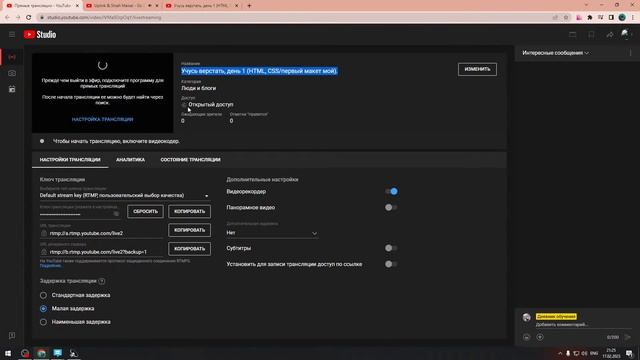
Task: Toggle access by link for stream recording
Action: (x=391, y=264)
